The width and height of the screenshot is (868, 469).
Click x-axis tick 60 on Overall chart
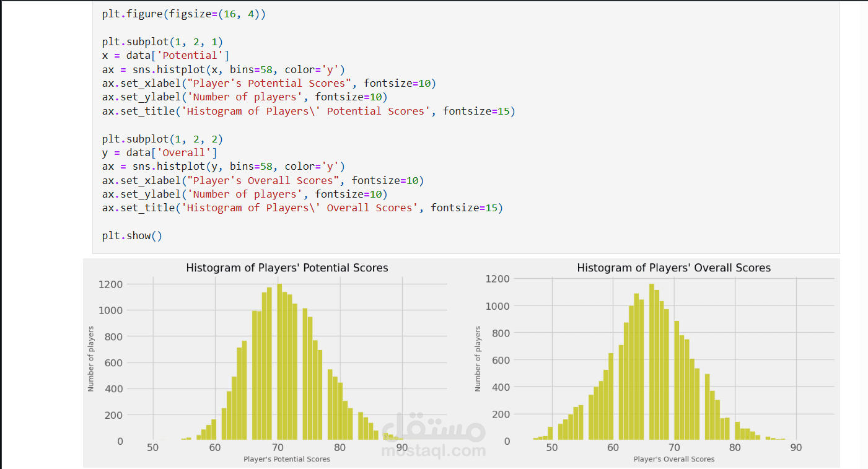pos(613,447)
